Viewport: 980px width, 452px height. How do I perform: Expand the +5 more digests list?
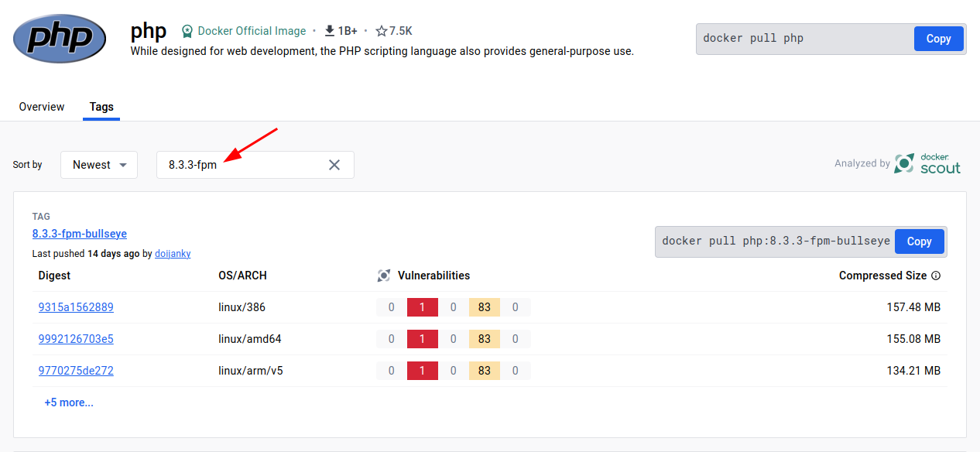pyautogui.click(x=69, y=402)
